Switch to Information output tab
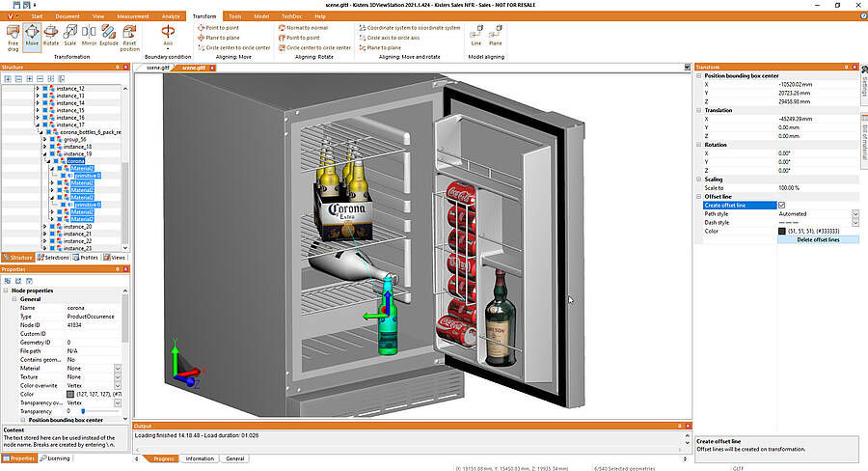Image resolution: width=868 pixels, height=471 pixels. 200,458
